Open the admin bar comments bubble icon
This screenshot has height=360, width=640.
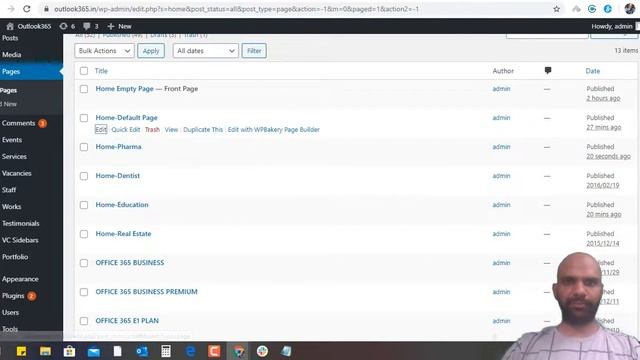pos(91,26)
